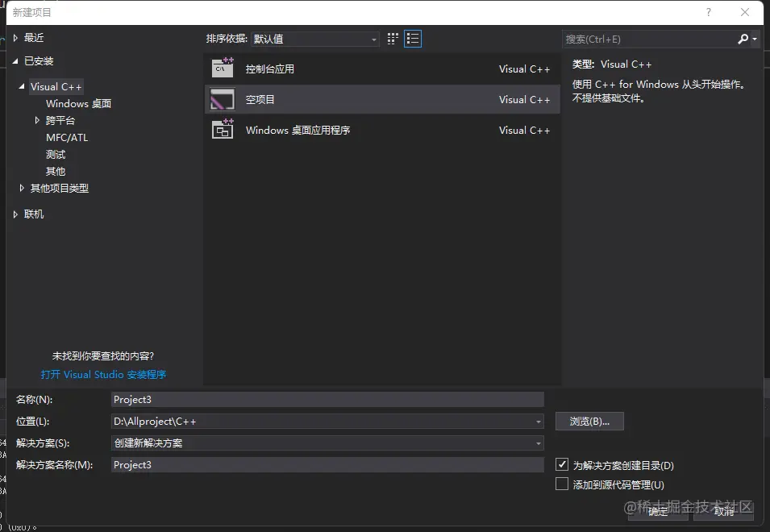Image resolution: width=770 pixels, height=532 pixels.
Task: Open the dialog help question mark
Action: pos(708,13)
